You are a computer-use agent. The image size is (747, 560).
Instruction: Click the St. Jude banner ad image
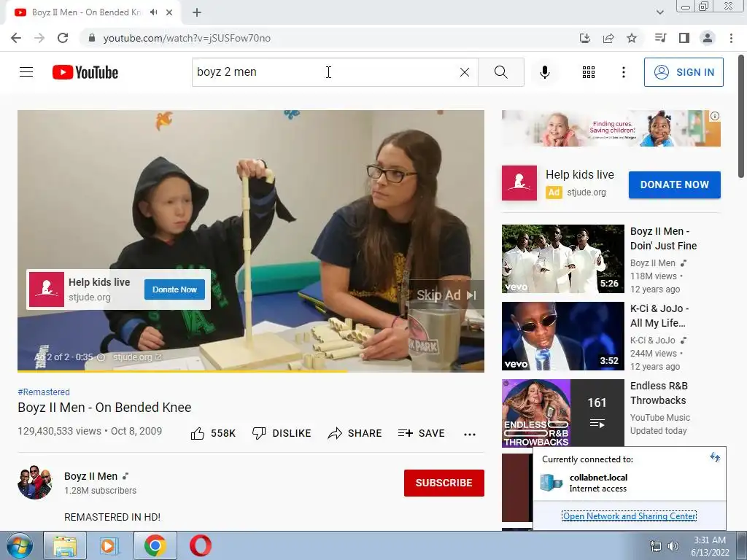pos(611,128)
